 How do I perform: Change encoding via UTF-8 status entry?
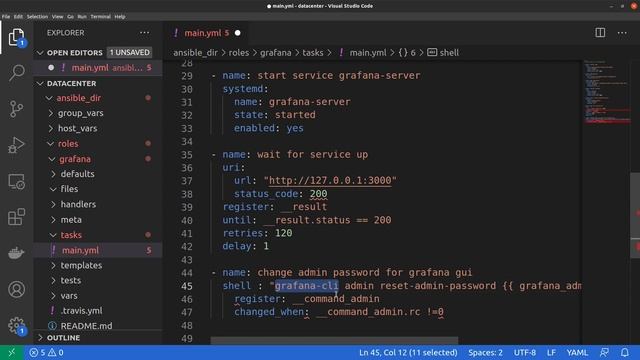(524, 352)
